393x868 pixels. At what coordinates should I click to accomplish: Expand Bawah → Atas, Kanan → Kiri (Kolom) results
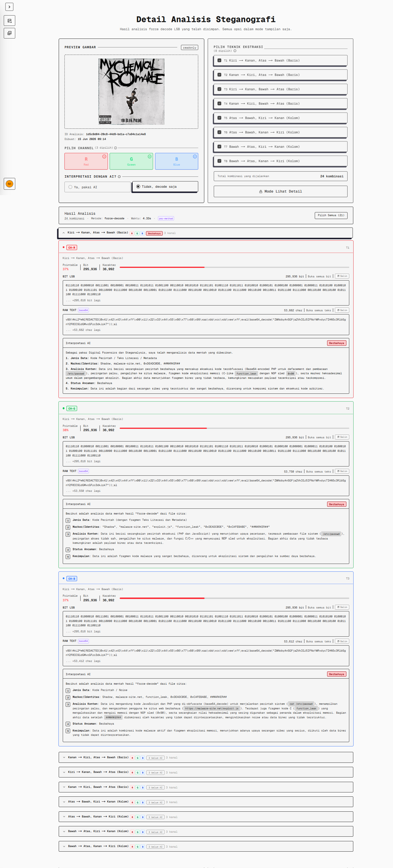[x=206, y=846]
